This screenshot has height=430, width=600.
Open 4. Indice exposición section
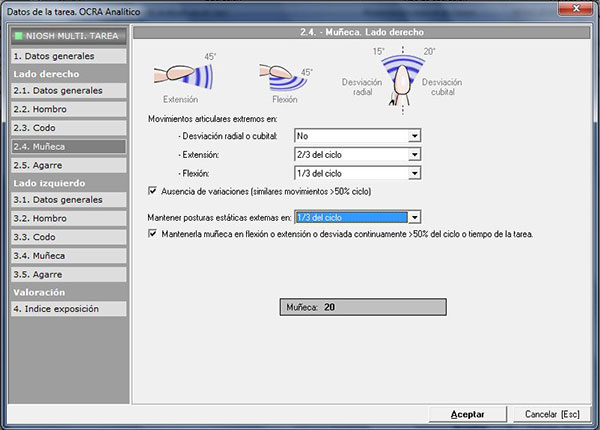click(x=68, y=309)
